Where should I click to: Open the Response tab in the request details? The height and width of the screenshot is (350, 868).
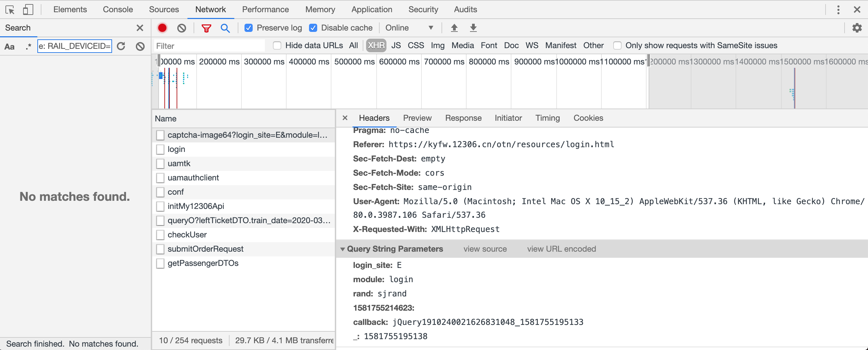(463, 118)
